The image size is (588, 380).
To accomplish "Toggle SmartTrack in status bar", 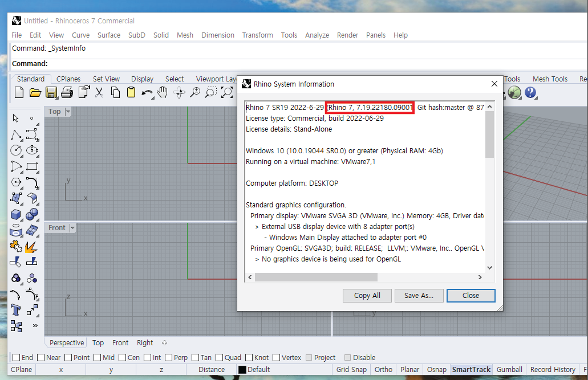I will [471, 370].
